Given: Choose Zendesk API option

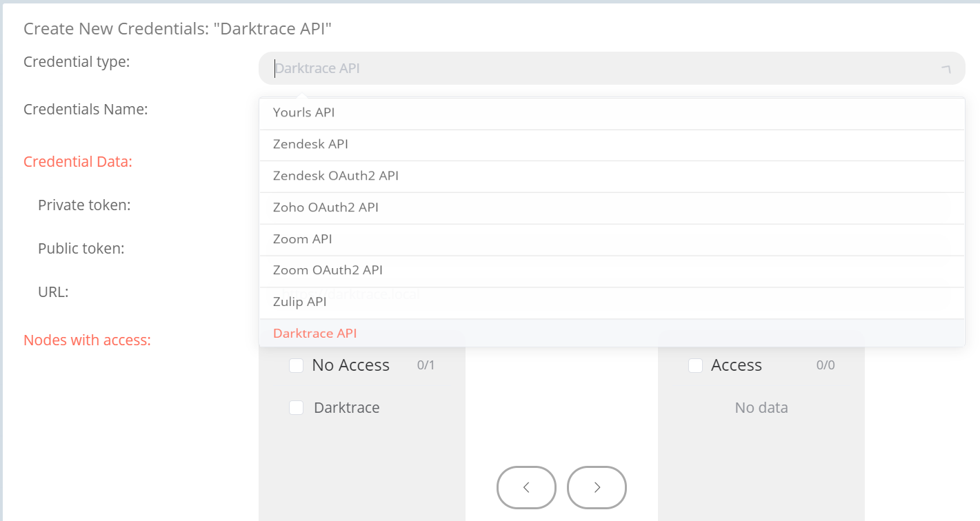Looking at the screenshot, I should pos(612,145).
